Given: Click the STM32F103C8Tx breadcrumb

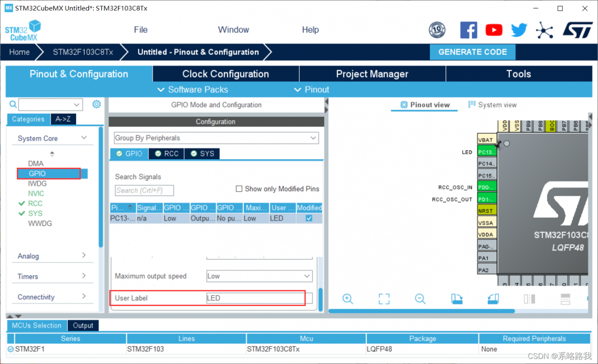Looking at the screenshot, I should 83,52.
